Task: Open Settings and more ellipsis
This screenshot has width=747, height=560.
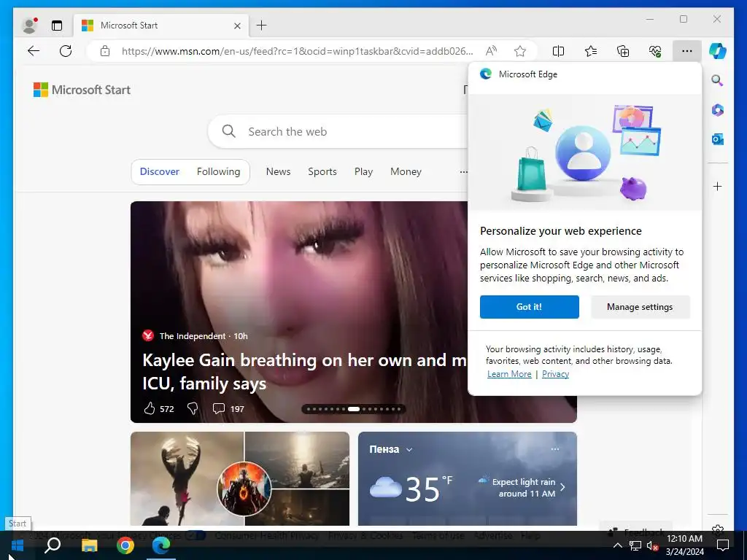Action: [687, 51]
